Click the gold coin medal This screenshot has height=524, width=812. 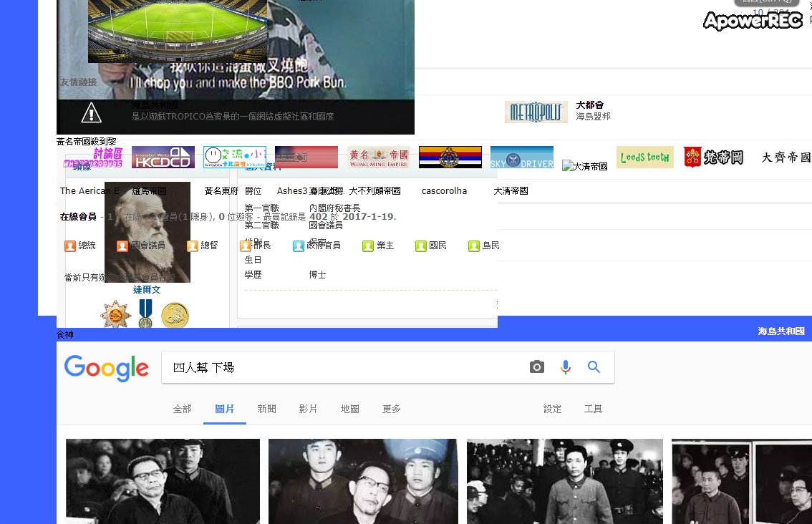[x=175, y=316]
